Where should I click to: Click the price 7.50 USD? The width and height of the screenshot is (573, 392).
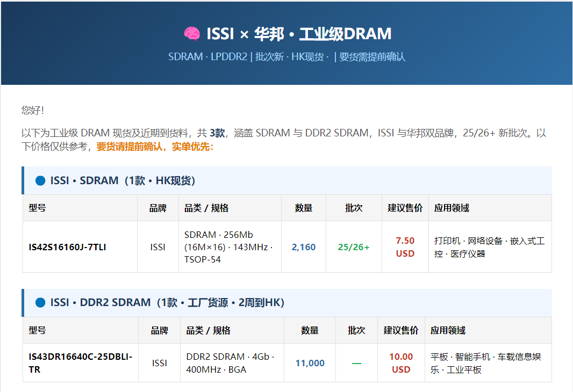click(405, 247)
